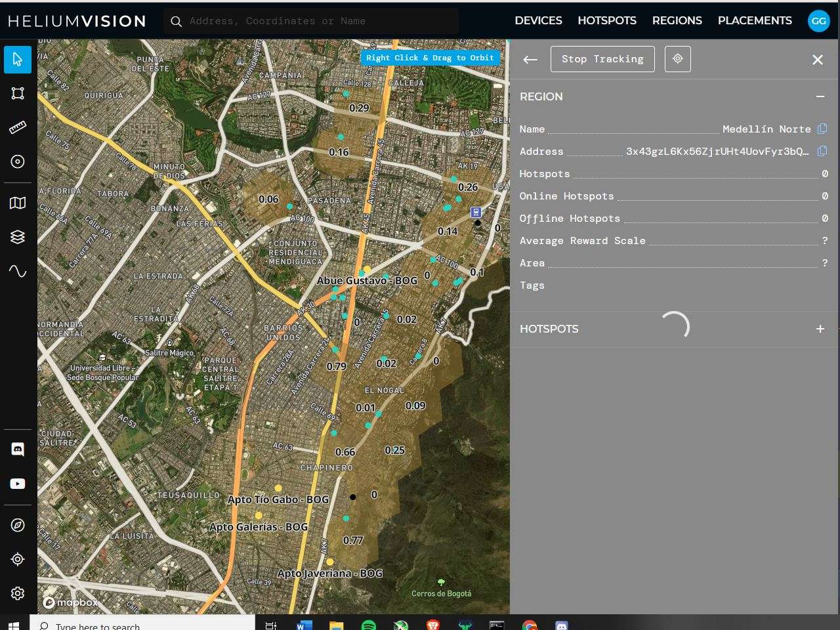The width and height of the screenshot is (840, 630).
Task: Click the Medellín Norte name value
Action: click(x=766, y=129)
